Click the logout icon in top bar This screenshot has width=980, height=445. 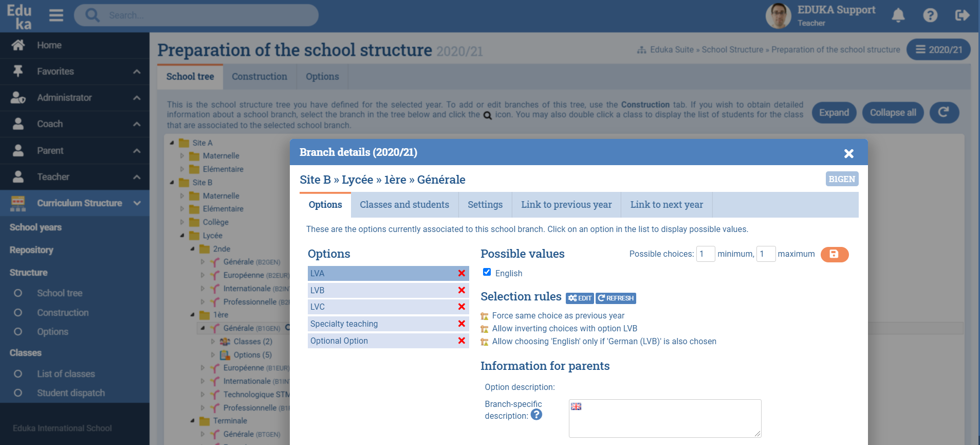pos(962,15)
